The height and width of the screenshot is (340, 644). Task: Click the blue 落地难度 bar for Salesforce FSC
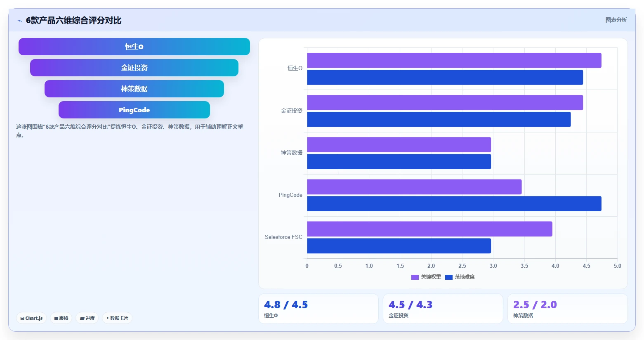point(399,246)
